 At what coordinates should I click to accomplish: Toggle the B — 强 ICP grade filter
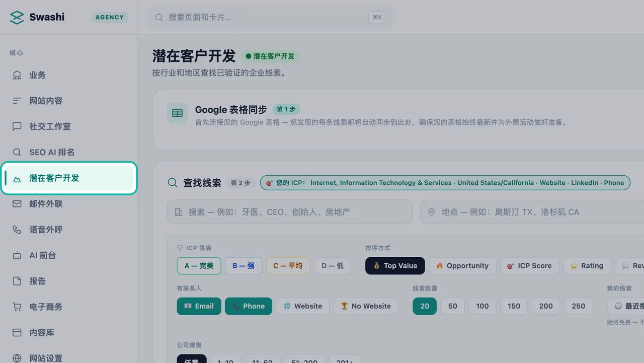point(244,266)
